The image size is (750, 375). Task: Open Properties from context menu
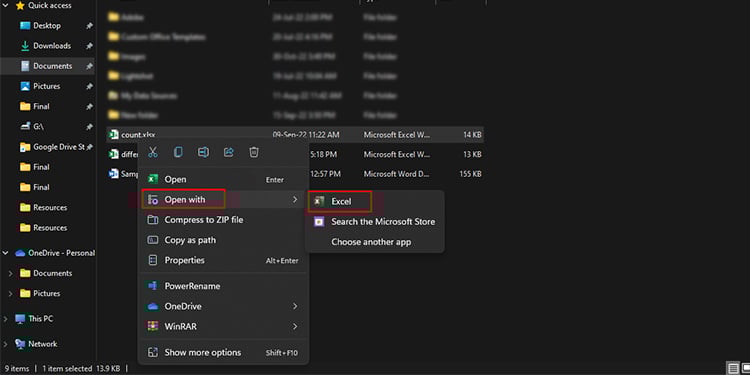point(223,260)
